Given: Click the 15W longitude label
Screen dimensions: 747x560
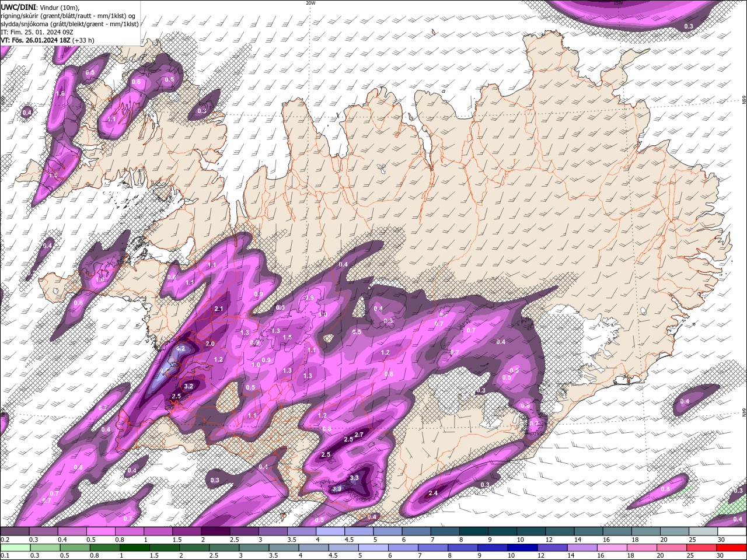Looking at the screenshot, I should (618, 3).
